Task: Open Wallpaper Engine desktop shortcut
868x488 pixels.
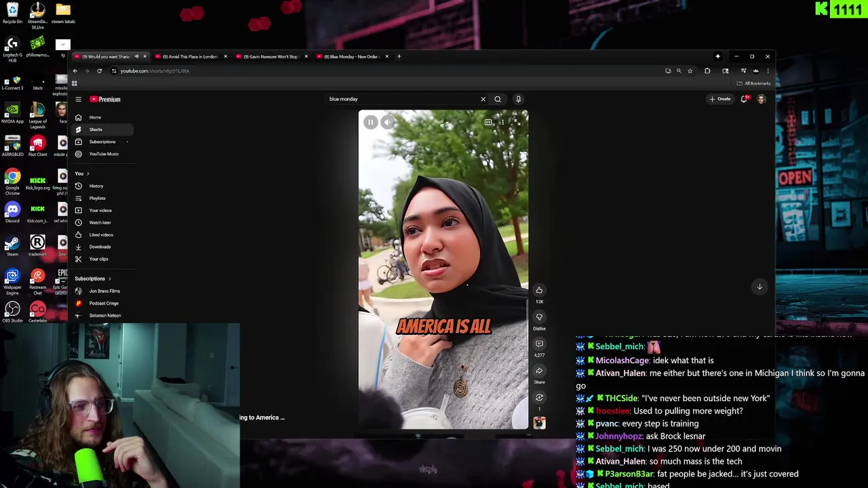Action: [x=12, y=281]
